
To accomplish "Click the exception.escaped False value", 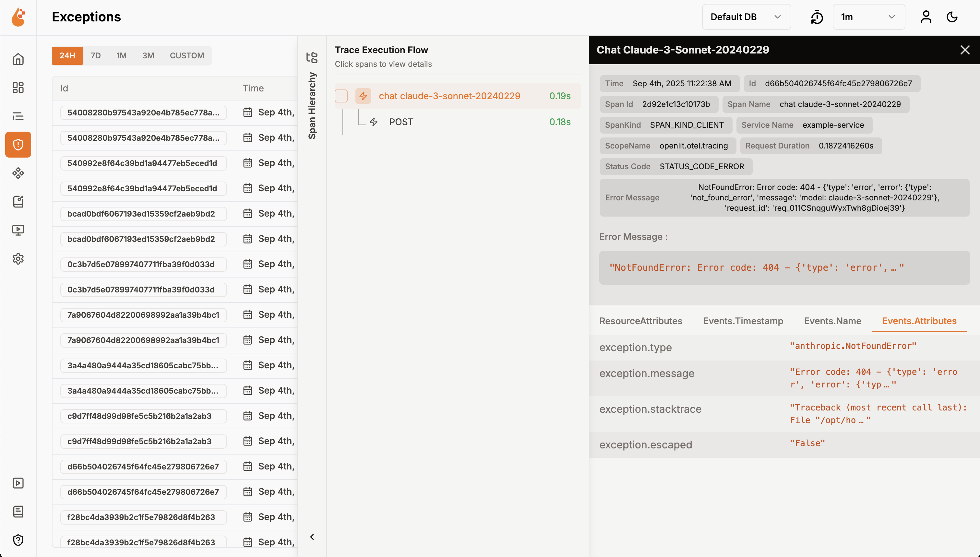I will [x=807, y=443].
